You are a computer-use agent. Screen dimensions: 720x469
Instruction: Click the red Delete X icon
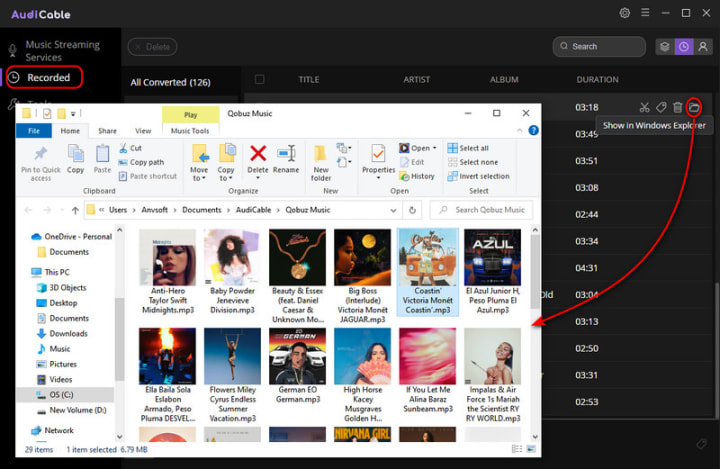(x=258, y=153)
